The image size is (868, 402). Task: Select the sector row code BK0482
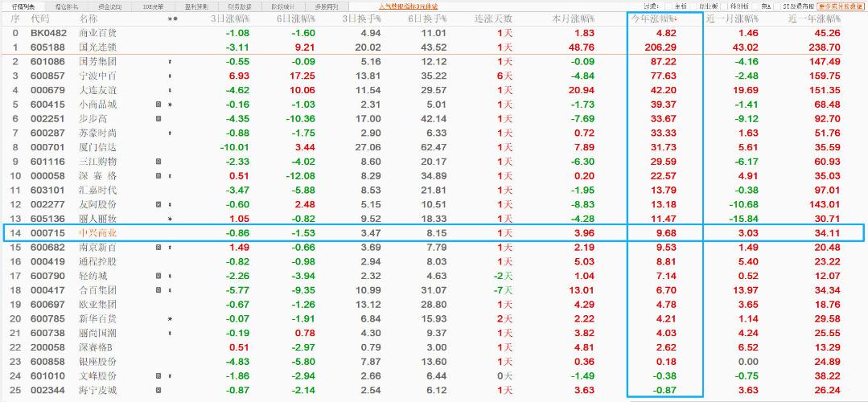49,33
